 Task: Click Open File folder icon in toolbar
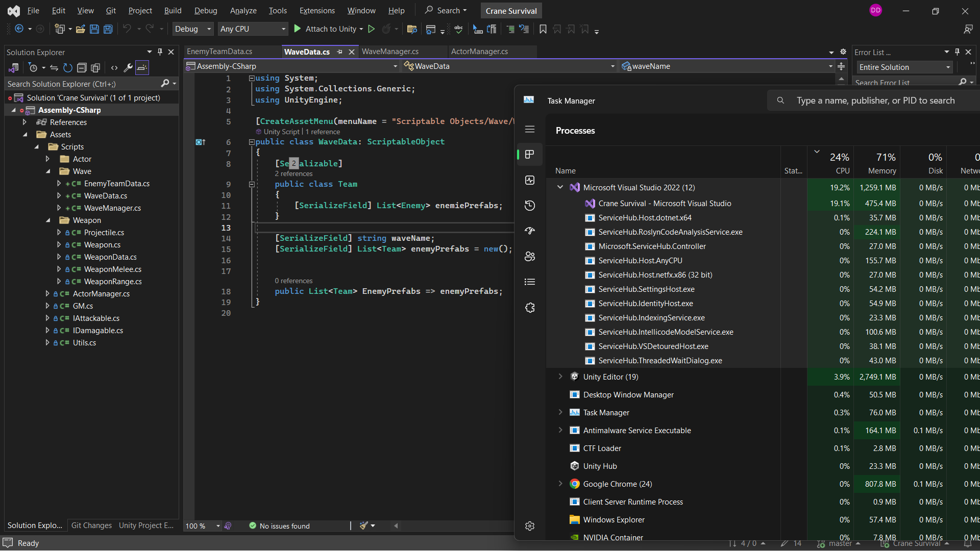pyautogui.click(x=80, y=29)
